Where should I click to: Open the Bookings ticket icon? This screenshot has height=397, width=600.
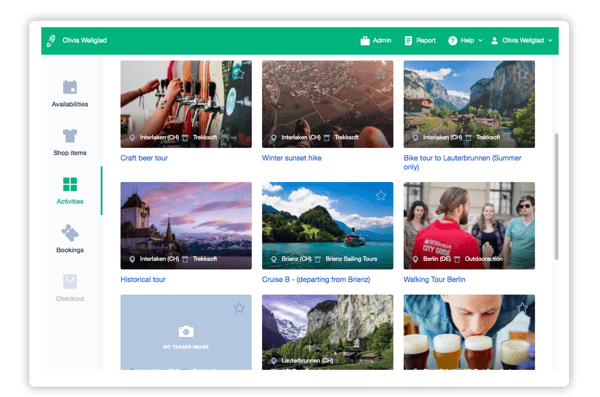(70, 233)
